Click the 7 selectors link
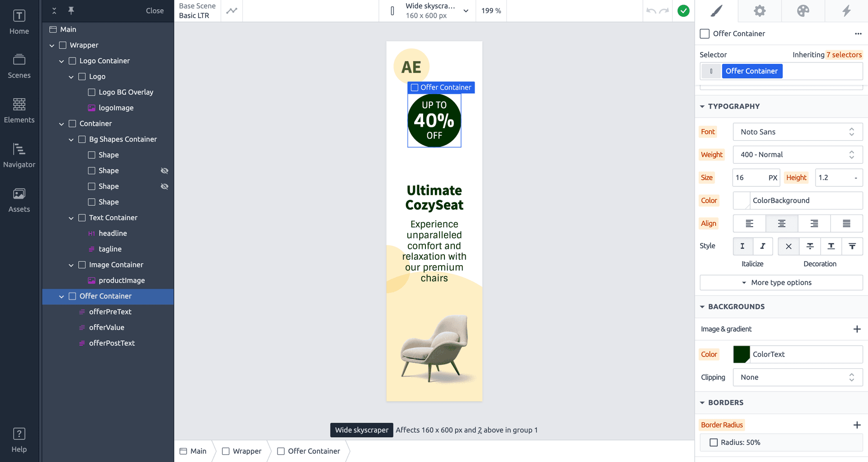Image resolution: width=868 pixels, height=462 pixels. [844, 55]
